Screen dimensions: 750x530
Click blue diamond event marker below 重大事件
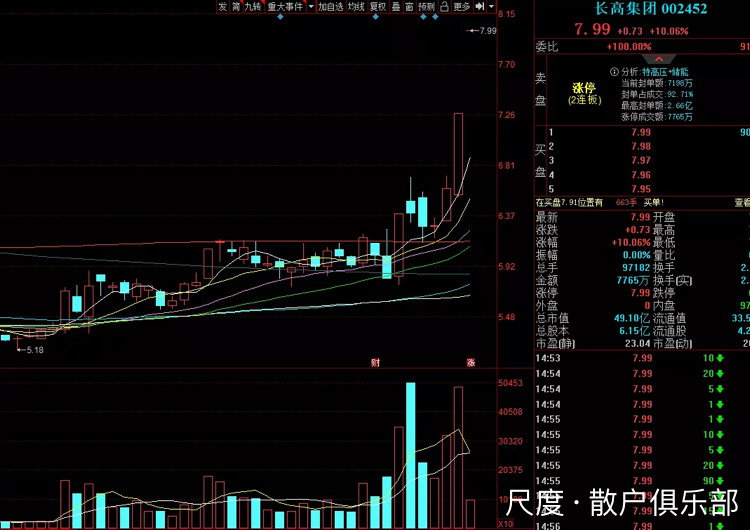coord(280,17)
